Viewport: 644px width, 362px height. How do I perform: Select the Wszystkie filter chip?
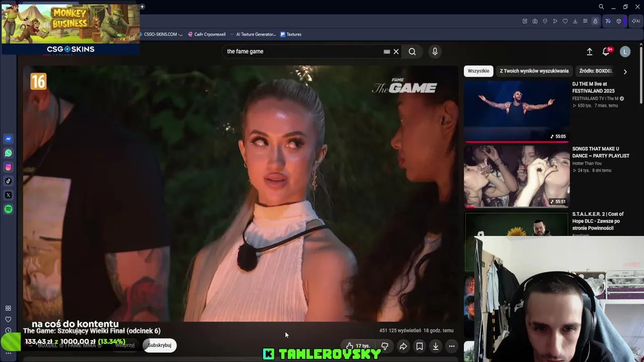click(478, 71)
